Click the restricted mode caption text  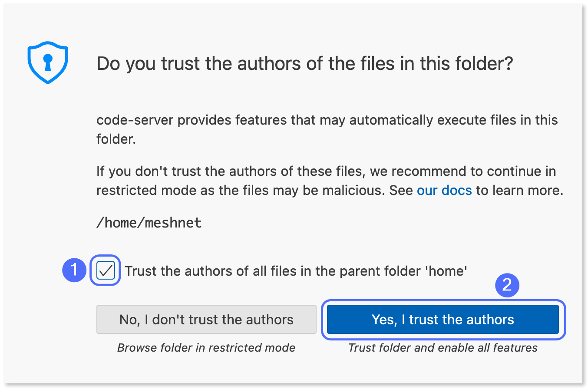(x=206, y=347)
